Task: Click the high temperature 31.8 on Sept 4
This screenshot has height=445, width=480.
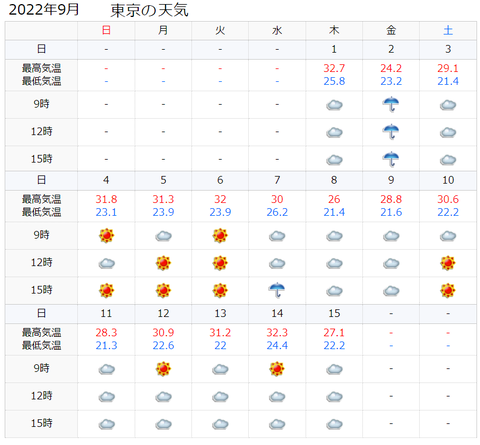Action: (x=106, y=199)
